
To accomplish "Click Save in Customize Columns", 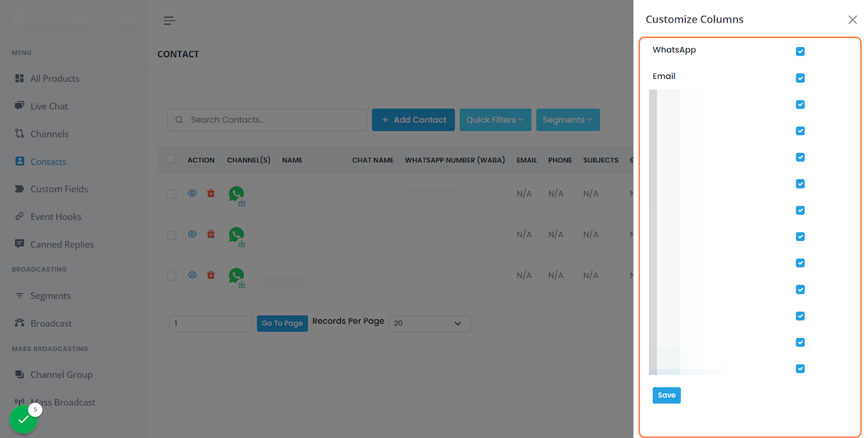I will coord(666,395).
